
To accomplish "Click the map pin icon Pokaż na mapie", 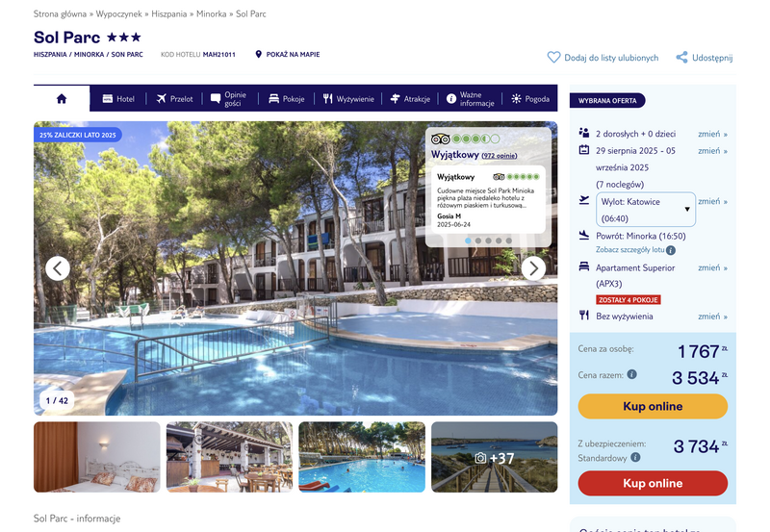I will pyautogui.click(x=258, y=54).
